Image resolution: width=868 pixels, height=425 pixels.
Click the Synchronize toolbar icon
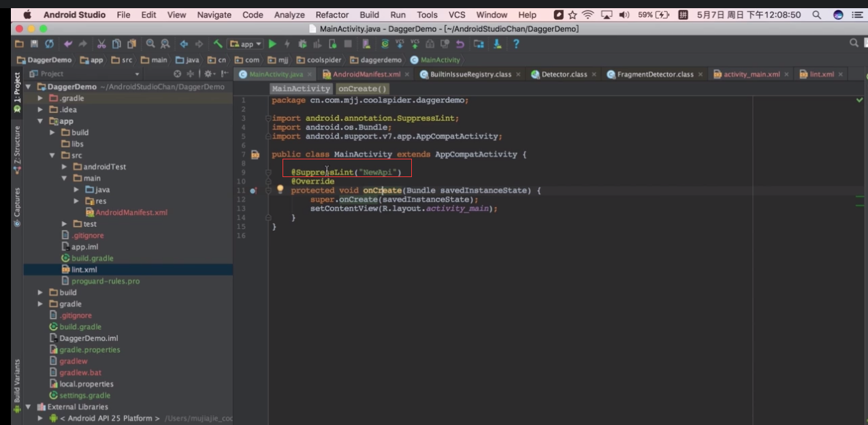(x=49, y=44)
